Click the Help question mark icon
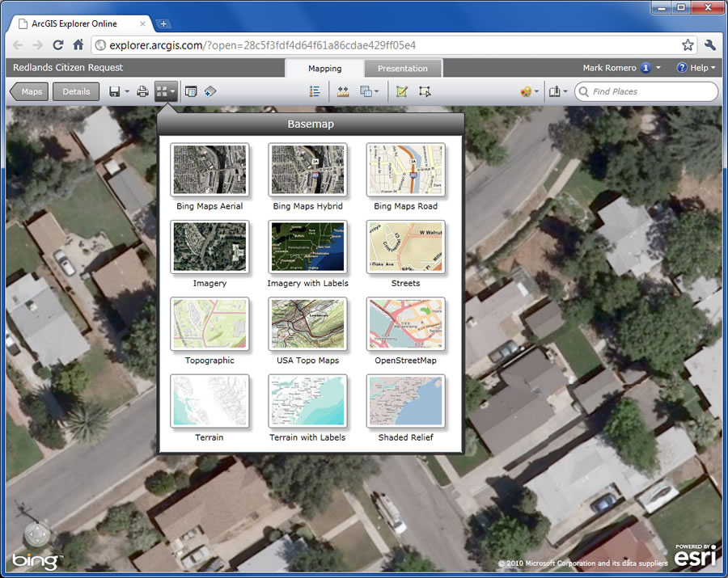This screenshot has width=728, height=578. (682, 68)
